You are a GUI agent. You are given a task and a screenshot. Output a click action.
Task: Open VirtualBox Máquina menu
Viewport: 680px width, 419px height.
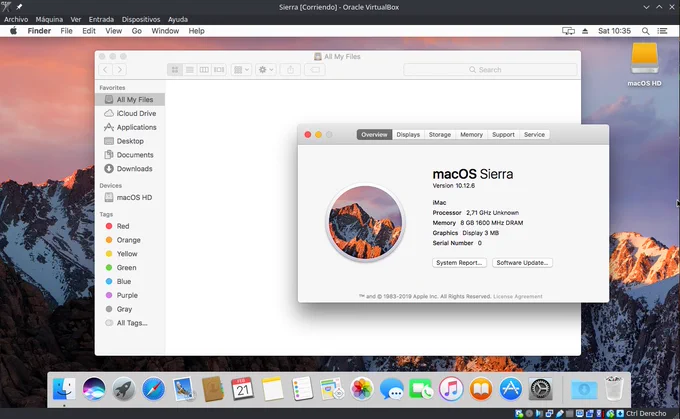point(49,19)
